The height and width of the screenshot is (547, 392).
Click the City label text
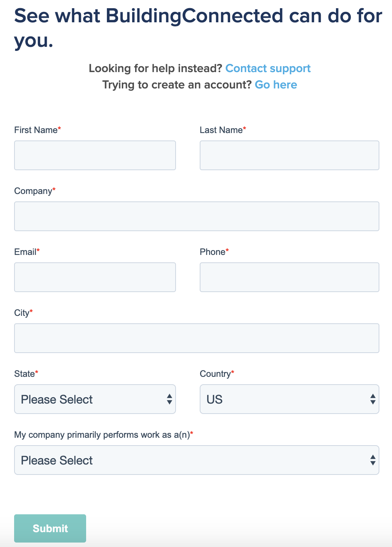22,313
